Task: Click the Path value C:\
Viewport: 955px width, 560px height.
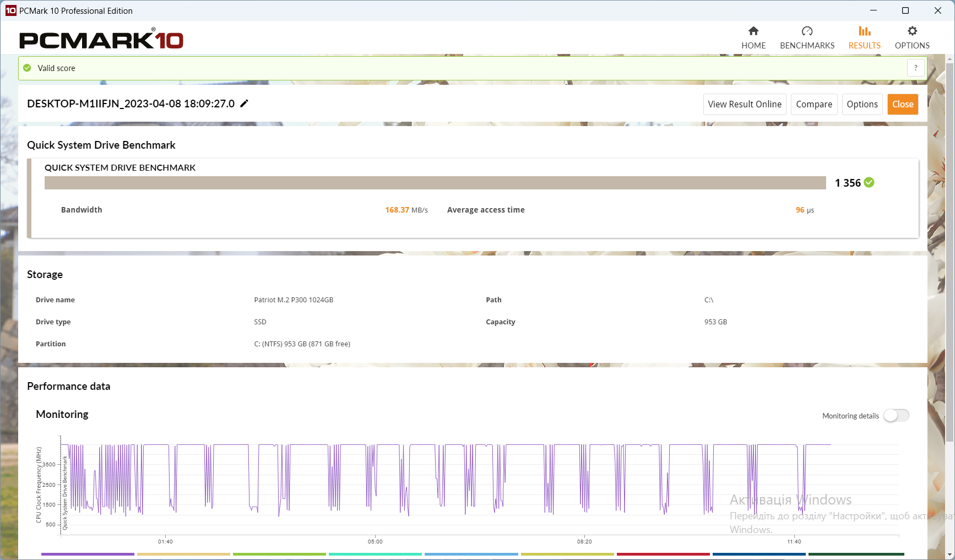Action: pyautogui.click(x=708, y=300)
